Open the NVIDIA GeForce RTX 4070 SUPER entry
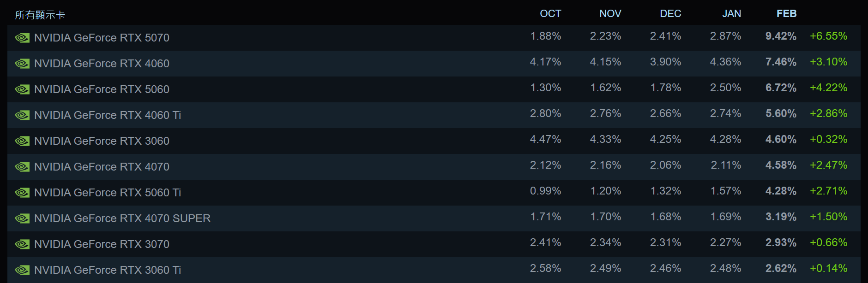The height and width of the screenshot is (283, 868). [122, 218]
